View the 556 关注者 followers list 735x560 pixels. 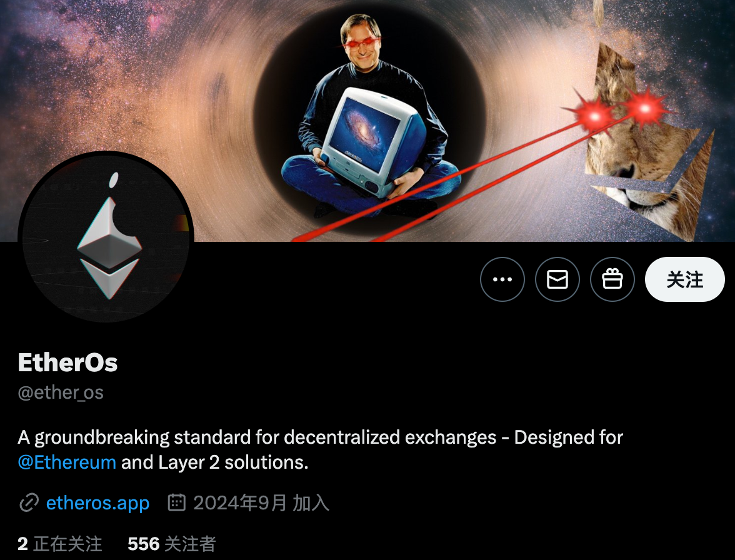click(171, 544)
